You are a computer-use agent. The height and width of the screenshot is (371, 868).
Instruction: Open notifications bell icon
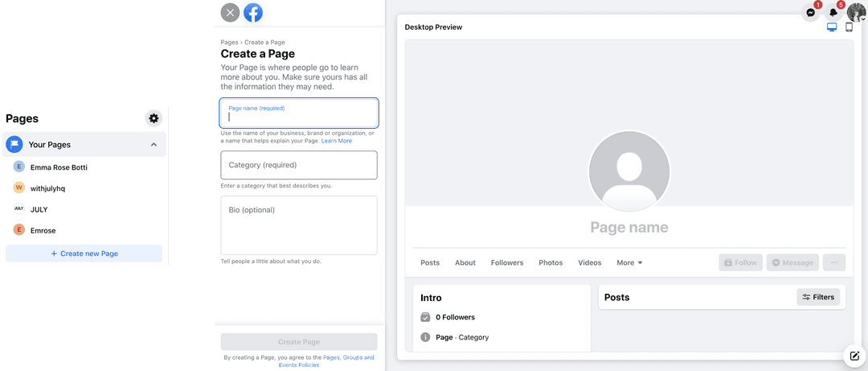pyautogui.click(x=833, y=12)
